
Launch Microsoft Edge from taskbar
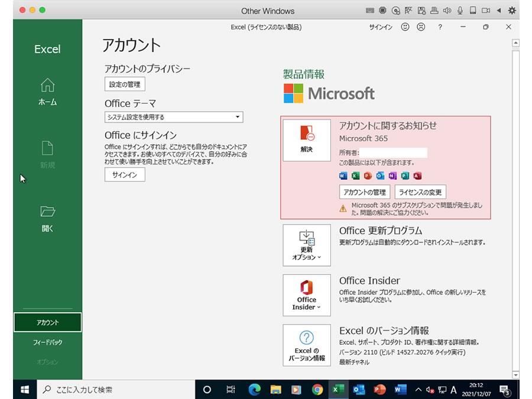[254, 390]
